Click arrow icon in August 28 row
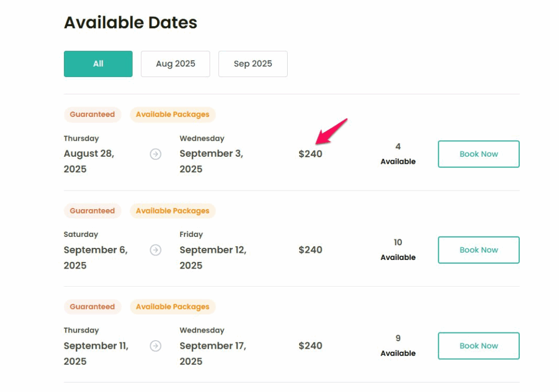Image resolution: width=559 pixels, height=392 pixels. coord(156,155)
